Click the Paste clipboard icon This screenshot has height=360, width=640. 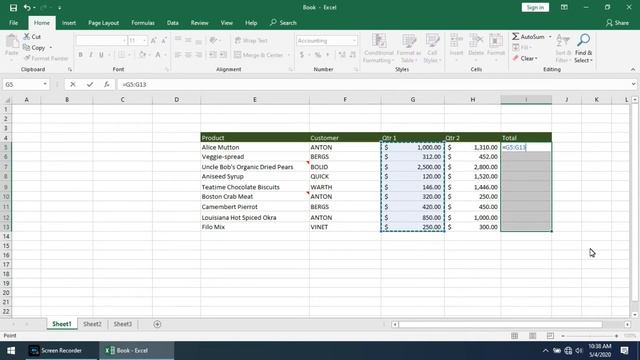tap(12, 42)
